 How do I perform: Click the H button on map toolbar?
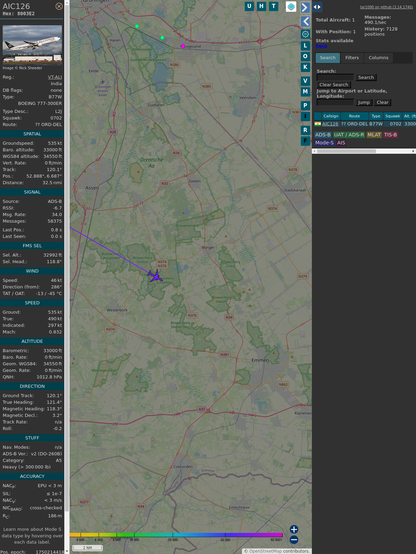261,6
